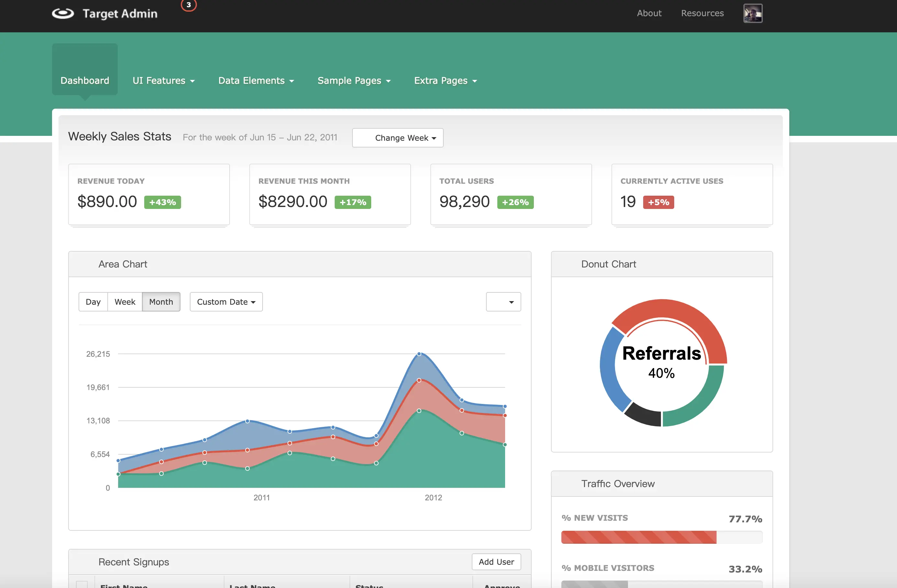Click the 77.7% new visits value

tap(745, 519)
